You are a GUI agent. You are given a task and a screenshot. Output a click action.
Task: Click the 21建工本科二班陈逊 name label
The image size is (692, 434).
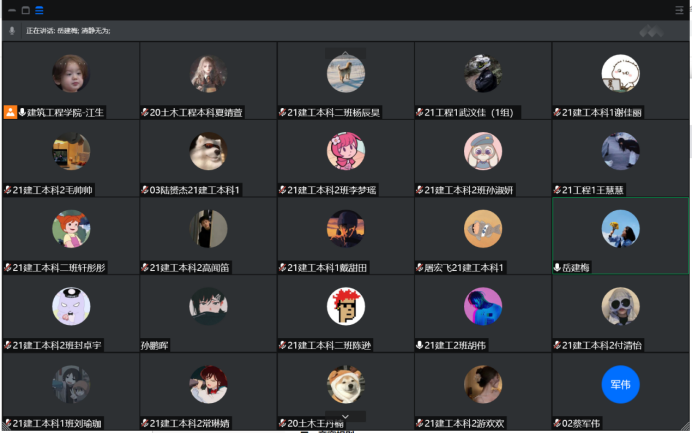[x=329, y=345]
